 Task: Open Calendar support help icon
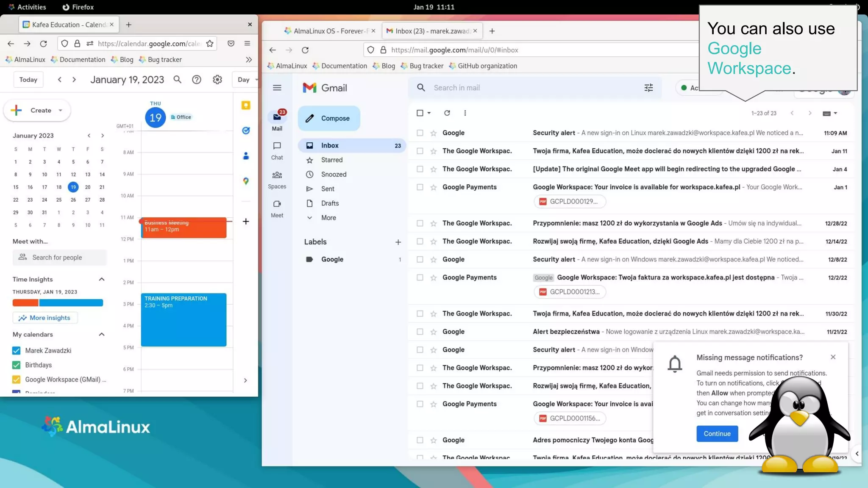[x=197, y=80]
